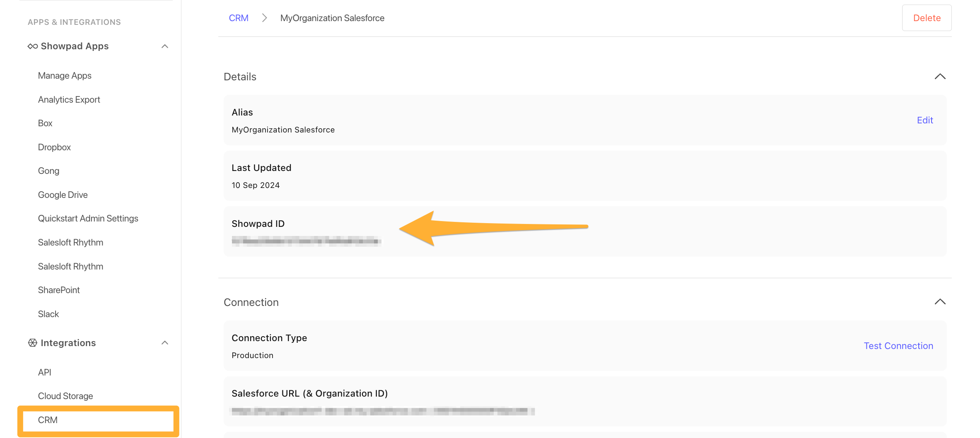
Task: Collapse the Integrations section chevron
Action: [165, 343]
